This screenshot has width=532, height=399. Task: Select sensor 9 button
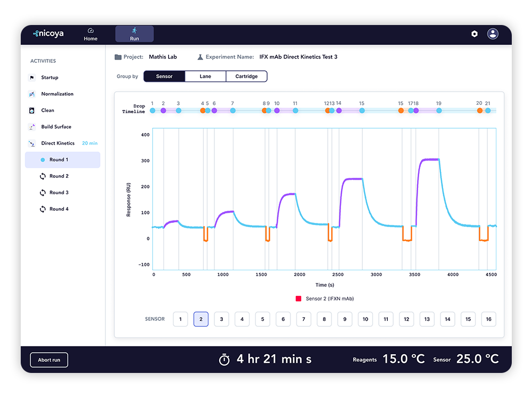point(345,319)
